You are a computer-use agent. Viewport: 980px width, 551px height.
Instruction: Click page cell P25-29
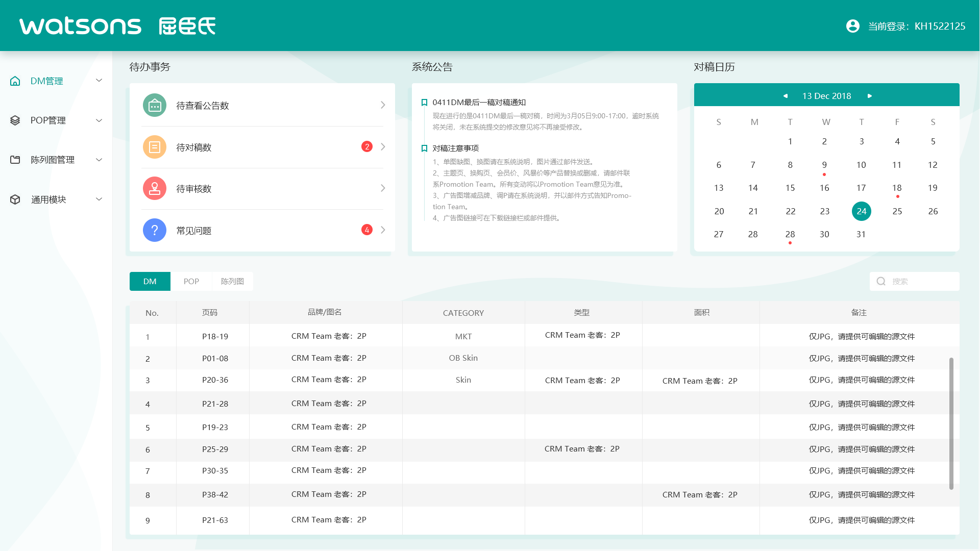coord(215,449)
